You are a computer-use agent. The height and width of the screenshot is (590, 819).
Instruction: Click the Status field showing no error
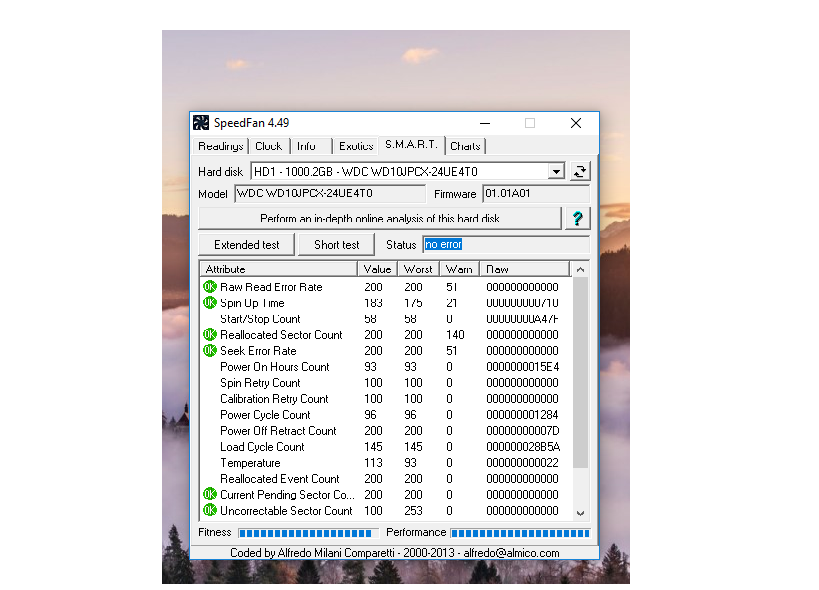[505, 245]
